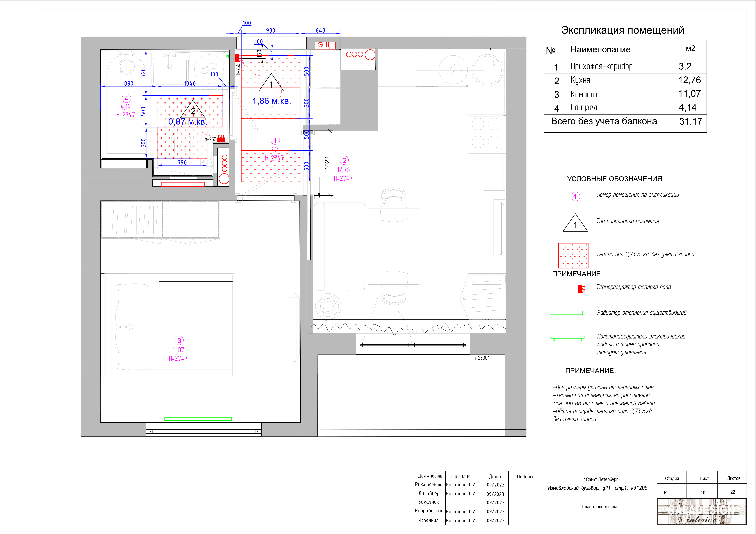Click the green existing radiator legend symbol
The height and width of the screenshot is (534, 756).
pyautogui.click(x=566, y=313)
